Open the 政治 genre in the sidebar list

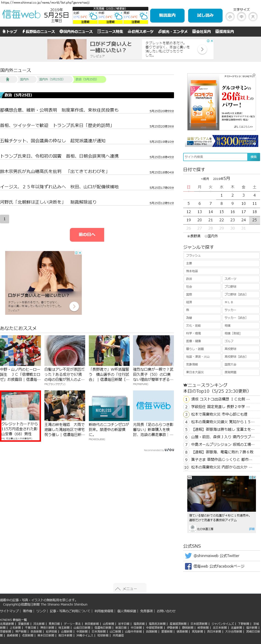pyautogui.click(x=202, y=279)
